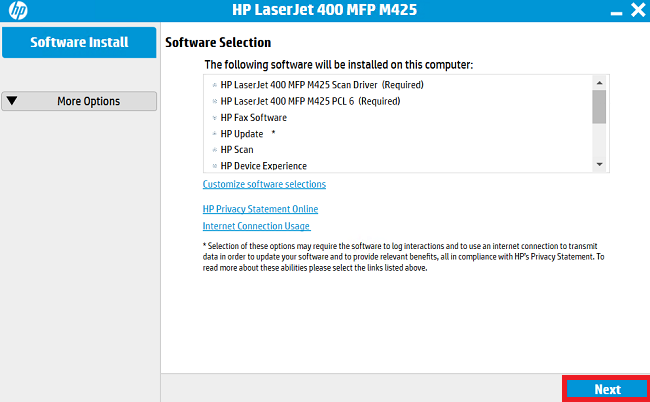
Task: Select HP Device Experience list item
Action: [x=264, y=166]
